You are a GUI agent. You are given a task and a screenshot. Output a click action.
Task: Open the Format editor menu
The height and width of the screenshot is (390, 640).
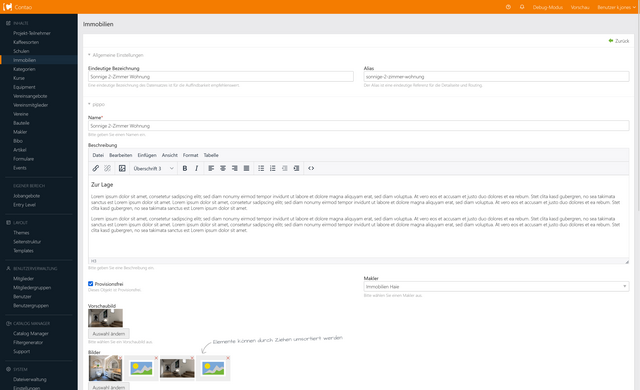tap(190, 155)
